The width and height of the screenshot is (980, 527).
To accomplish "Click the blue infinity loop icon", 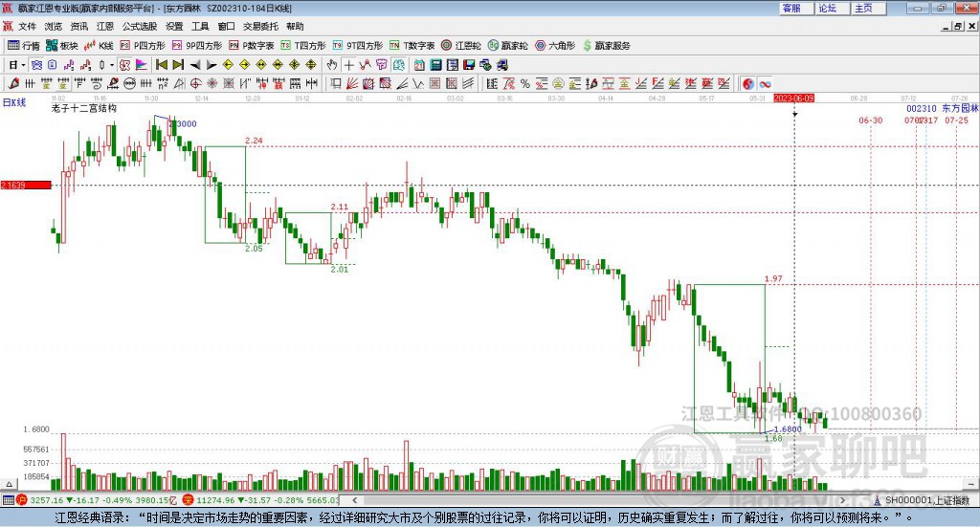I will pos(765,83).
